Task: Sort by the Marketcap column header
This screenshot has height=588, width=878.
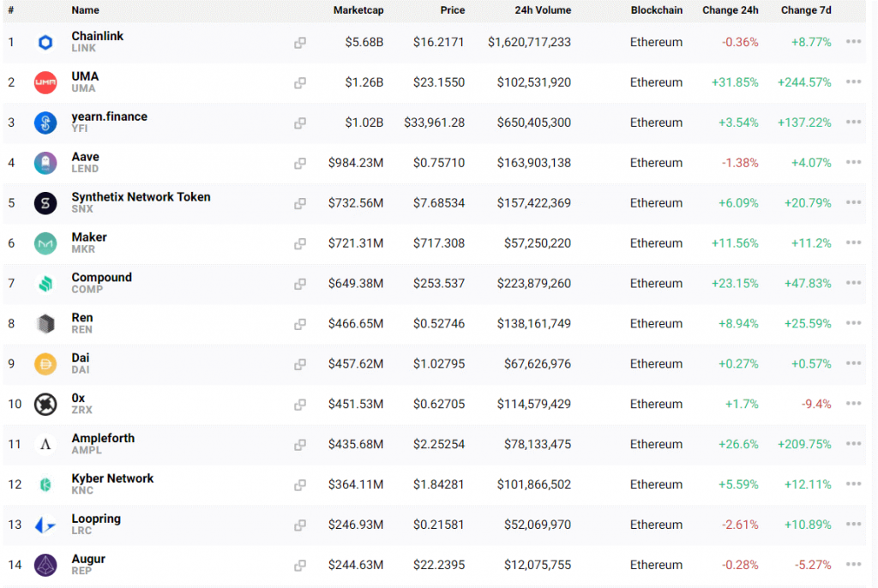Action: [x=358, y=10]
